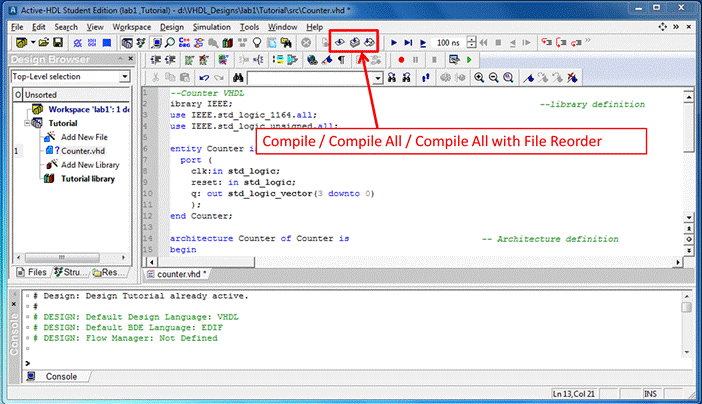702x404 pixels.
Task: Open the File menu
Action: coord(17,27)
